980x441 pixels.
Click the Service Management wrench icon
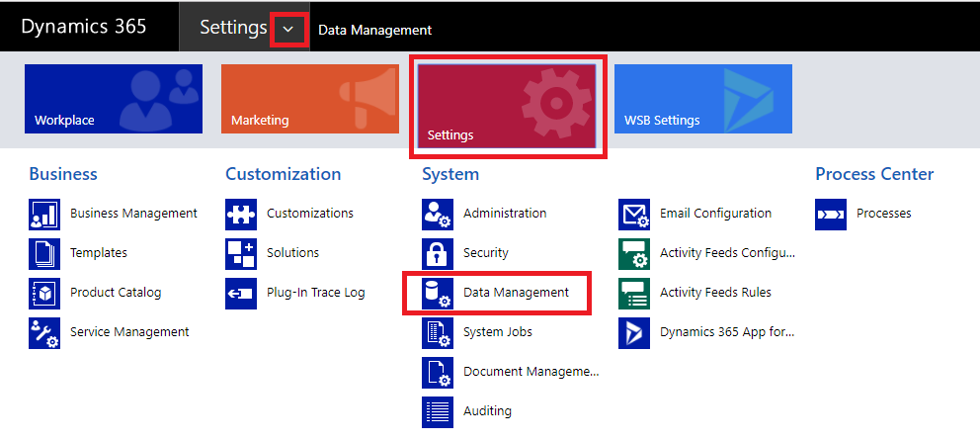(44, 332)
